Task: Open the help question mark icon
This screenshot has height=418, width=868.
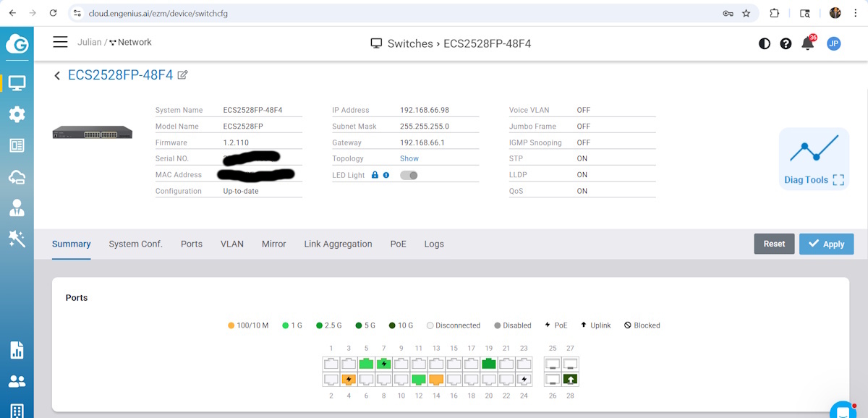Action: pos(786,43)
